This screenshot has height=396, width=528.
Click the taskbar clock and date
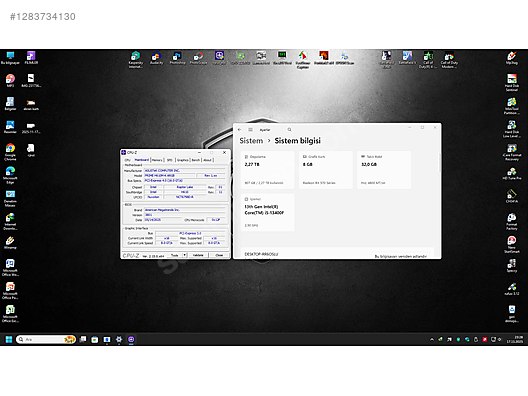click(515, 339)
